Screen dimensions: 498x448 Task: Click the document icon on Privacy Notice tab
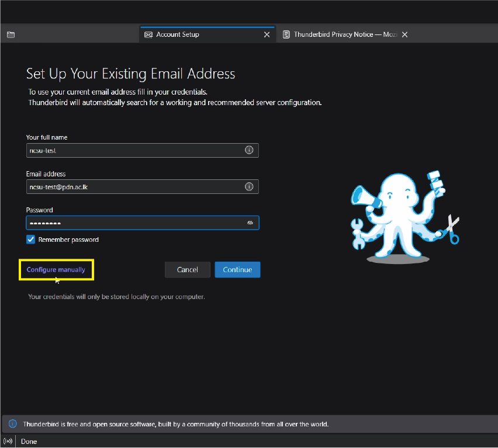pos(286,34)
